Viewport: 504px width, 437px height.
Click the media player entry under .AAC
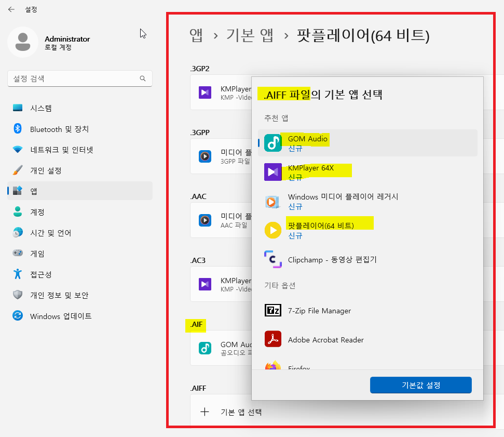point(221,220)
